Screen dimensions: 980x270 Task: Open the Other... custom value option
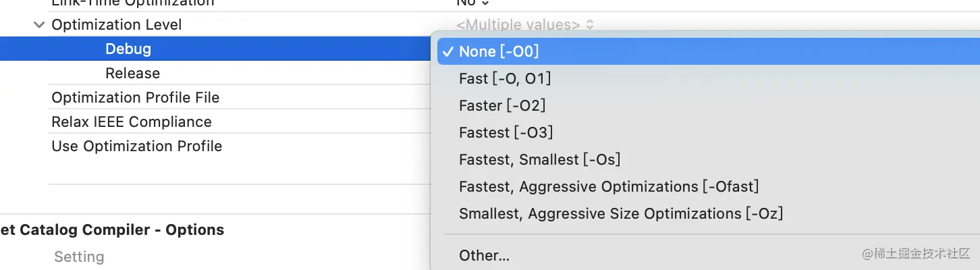484,256
